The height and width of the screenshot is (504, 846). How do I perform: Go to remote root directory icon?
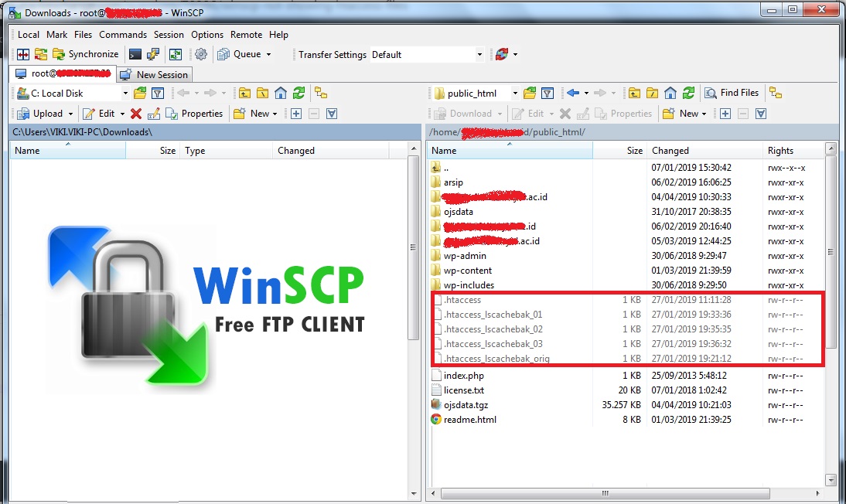pyautogui.click(x=653, y=93)
